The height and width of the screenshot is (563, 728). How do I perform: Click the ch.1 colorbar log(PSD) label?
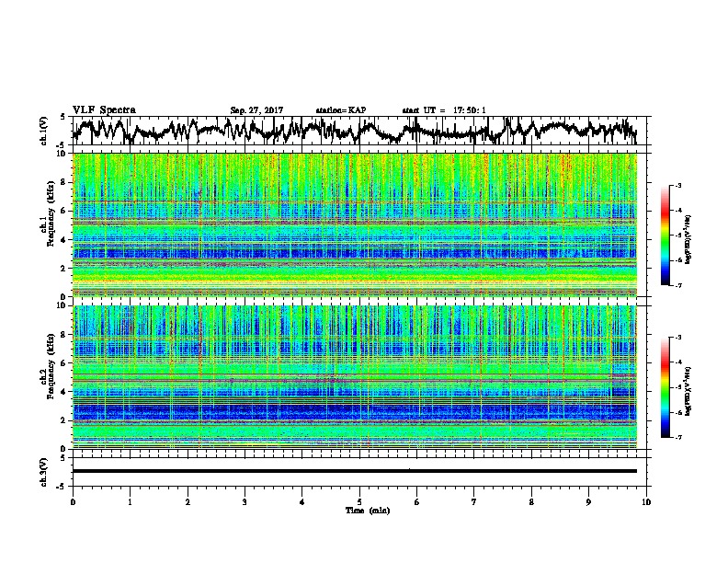coord(688,240)
